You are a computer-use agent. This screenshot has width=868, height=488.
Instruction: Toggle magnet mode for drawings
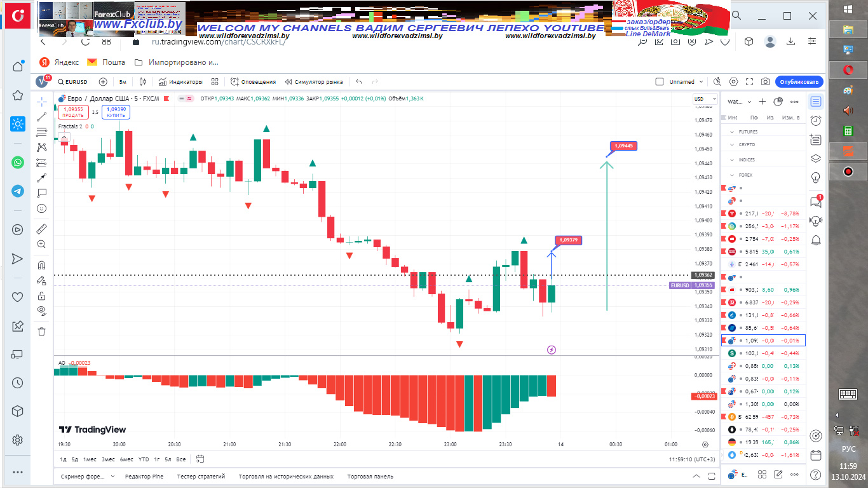pyautogui.click(x=41, y=265)
